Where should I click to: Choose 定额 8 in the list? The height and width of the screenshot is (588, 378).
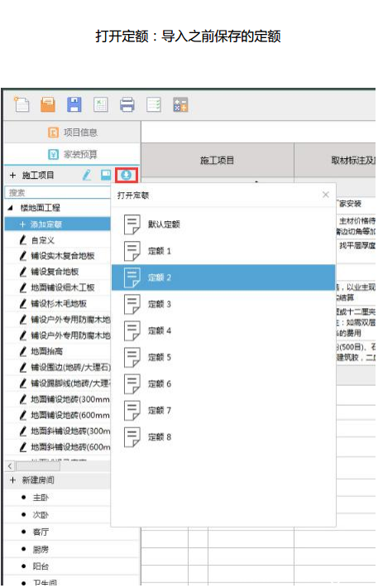(x=223, y=437)
